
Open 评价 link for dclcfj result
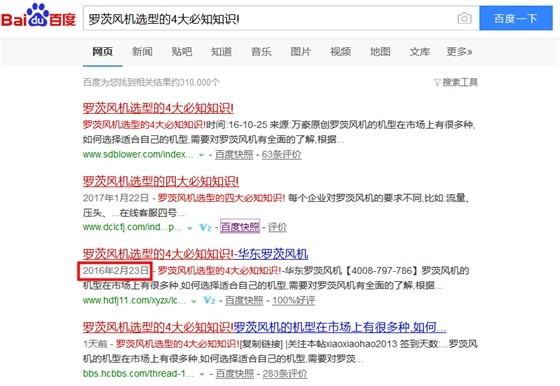(x=277, y=227)
